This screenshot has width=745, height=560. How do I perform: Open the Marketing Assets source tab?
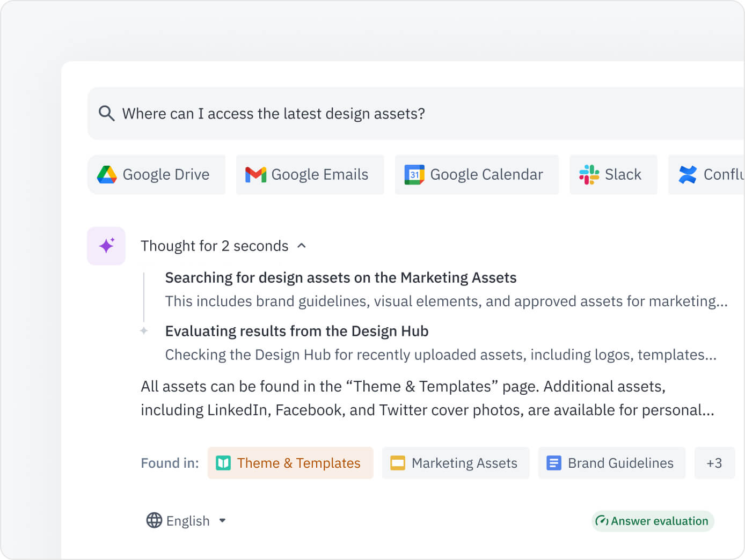click(x=455, y=462)
